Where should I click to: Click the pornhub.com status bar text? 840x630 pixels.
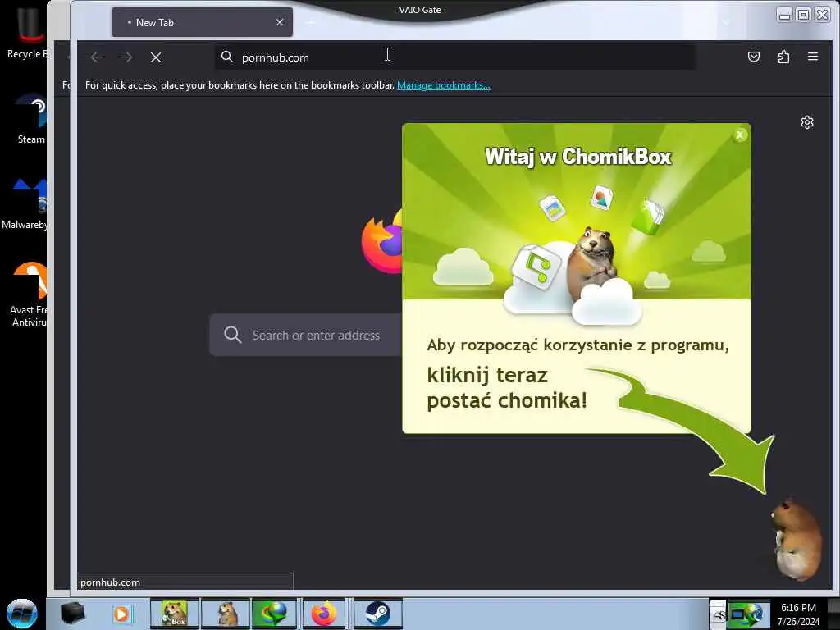click(x=111, y=582)
